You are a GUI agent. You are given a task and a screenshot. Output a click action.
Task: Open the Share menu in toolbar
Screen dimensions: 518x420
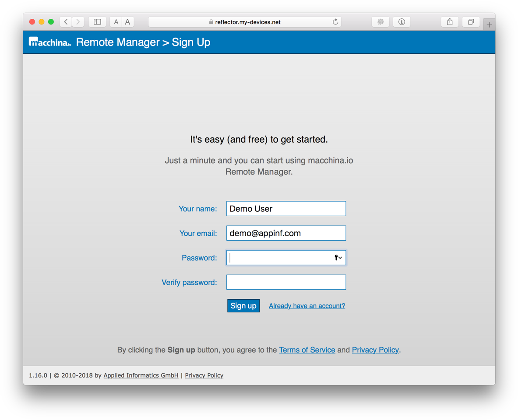coord(450,22)
